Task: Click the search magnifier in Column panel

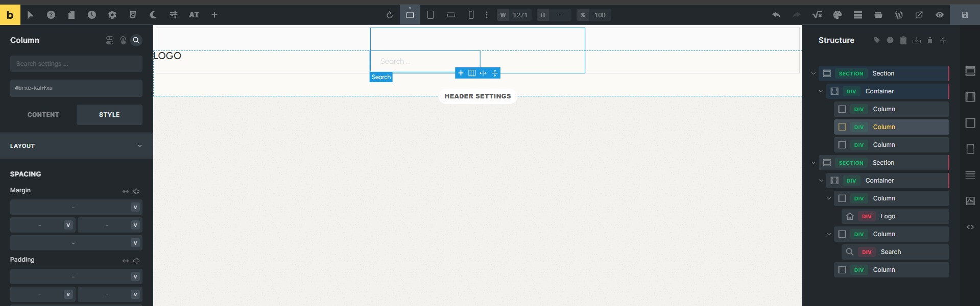Action: (136, 40)
